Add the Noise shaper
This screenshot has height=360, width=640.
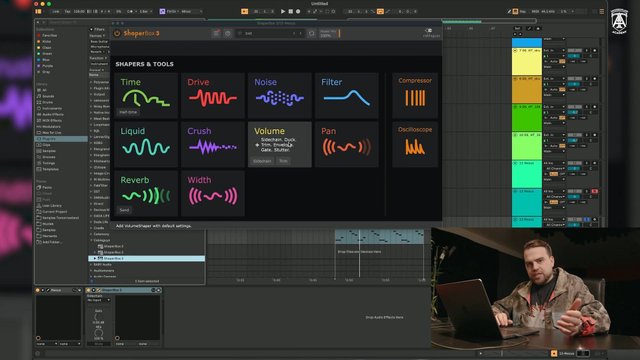click(280, 96)
